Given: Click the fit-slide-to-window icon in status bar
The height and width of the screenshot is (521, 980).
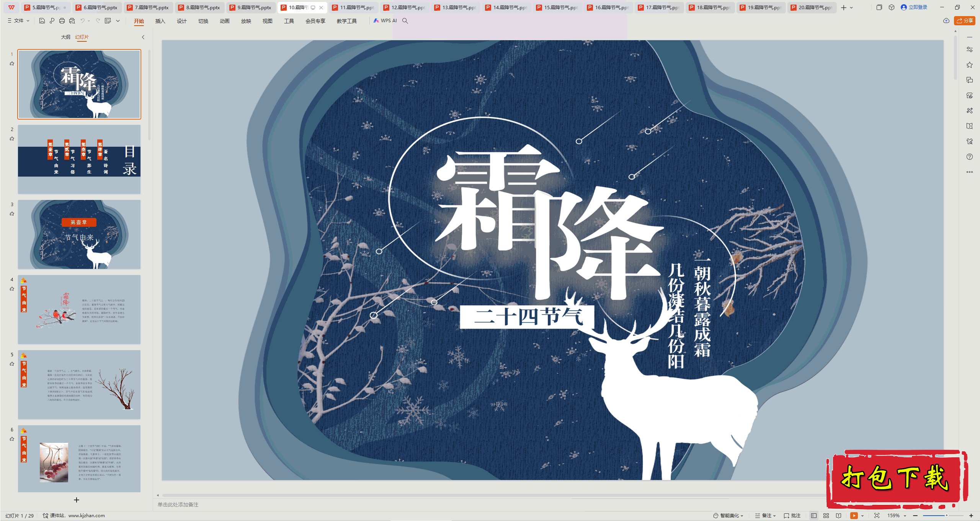Looking at the screenshot, I should 877,516.
